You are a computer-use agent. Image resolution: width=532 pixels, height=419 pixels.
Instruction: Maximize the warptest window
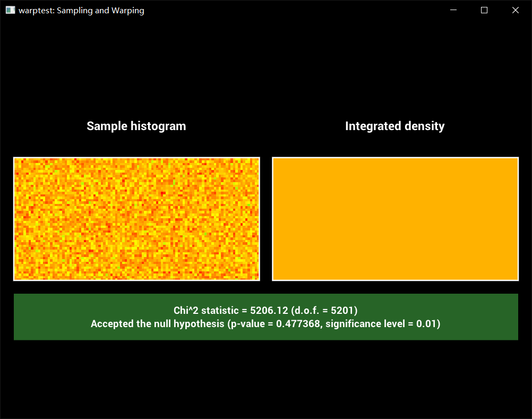coord(484,10)
